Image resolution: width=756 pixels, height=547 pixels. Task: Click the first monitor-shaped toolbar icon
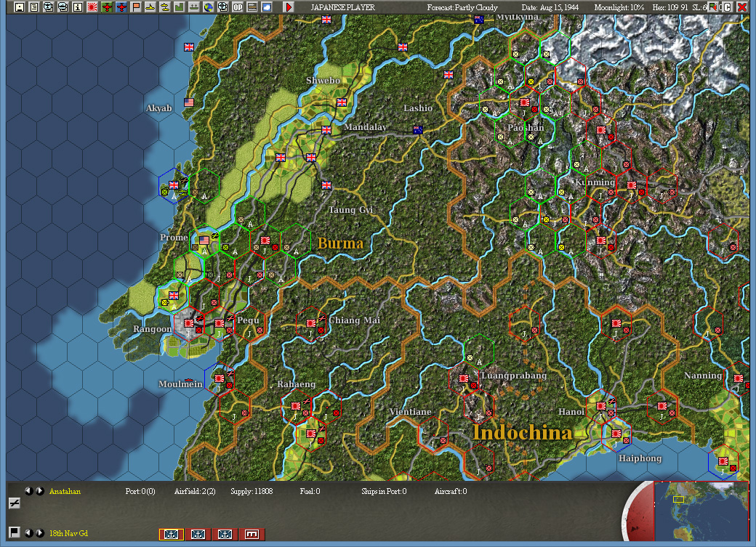(x=48, y=7)
